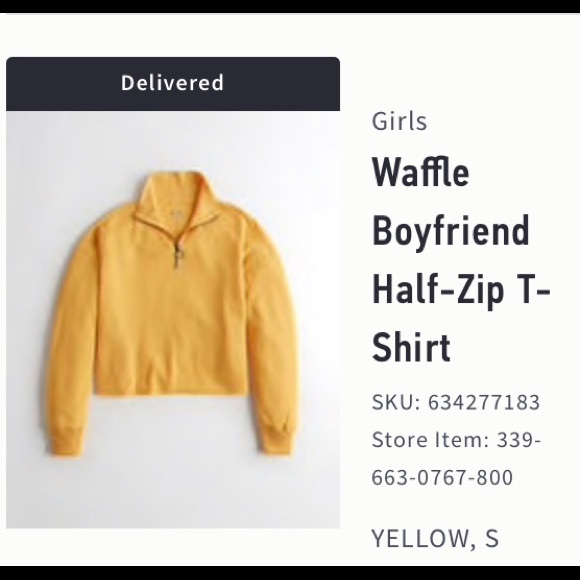Click the small logo inside the collar
Image resolution: width=580 pixels, height=580 pixels.
[174, 212]
